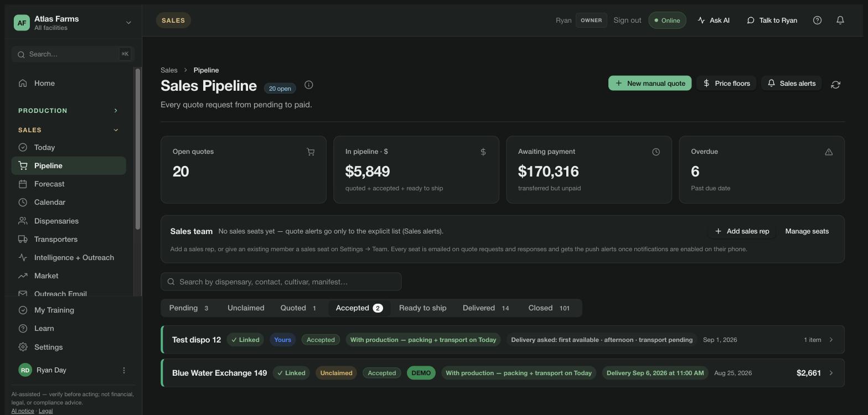This screenshot has height=415, width=868.
Task: Go to Home in the sidebar
Action: coord(69,83)
